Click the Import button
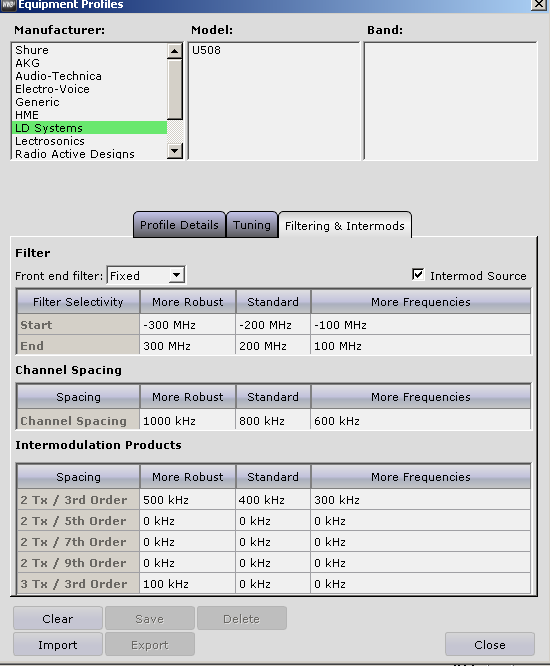550x666 pixels. (58, 644)
